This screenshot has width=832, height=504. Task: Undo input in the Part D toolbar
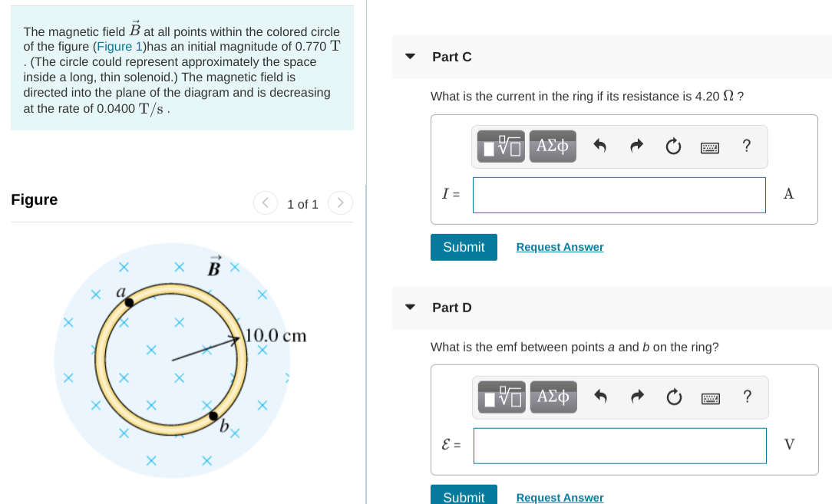click(601, 397)
